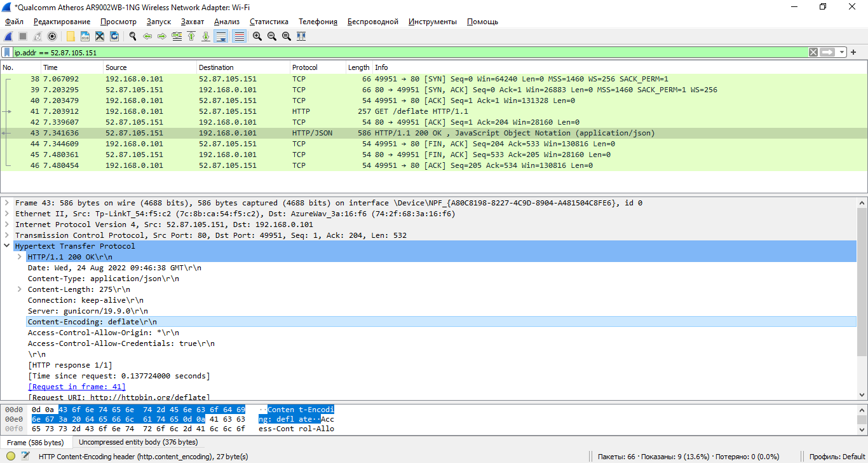This screenshot has width=868, height=463.
Task: Open the Файл menu
Action: tap(14, 22)
